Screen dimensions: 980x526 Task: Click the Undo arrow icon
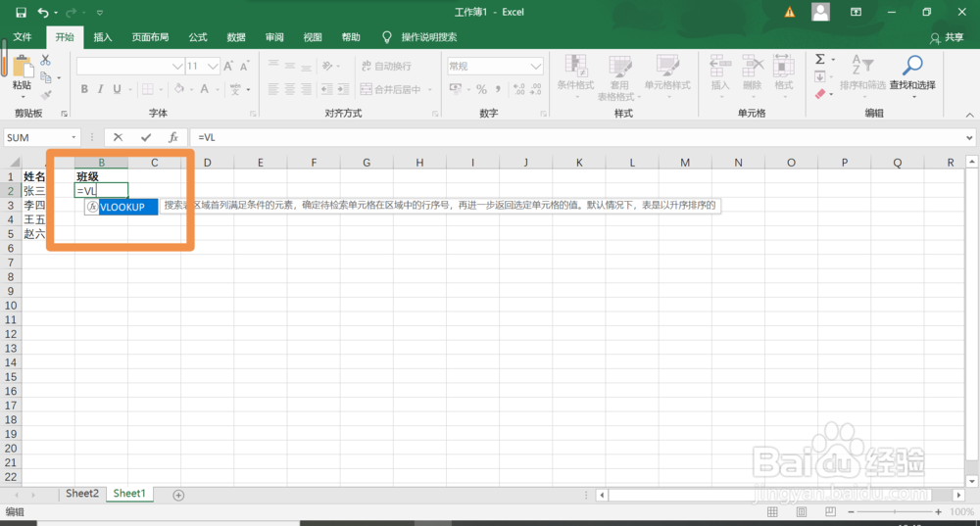[x=43, y=12]
